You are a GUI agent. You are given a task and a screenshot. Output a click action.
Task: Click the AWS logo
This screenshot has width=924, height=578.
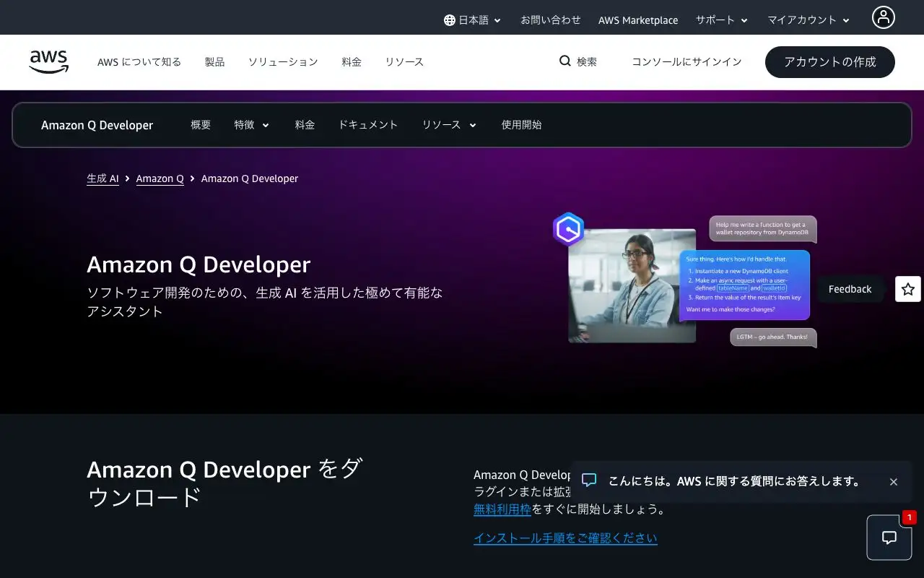coord(49,61)
